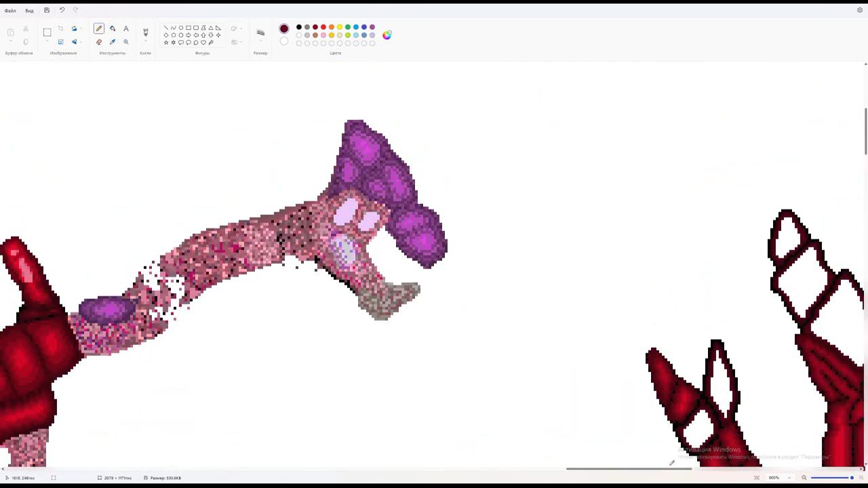Open the Вид menu

[x=29, y=10]
